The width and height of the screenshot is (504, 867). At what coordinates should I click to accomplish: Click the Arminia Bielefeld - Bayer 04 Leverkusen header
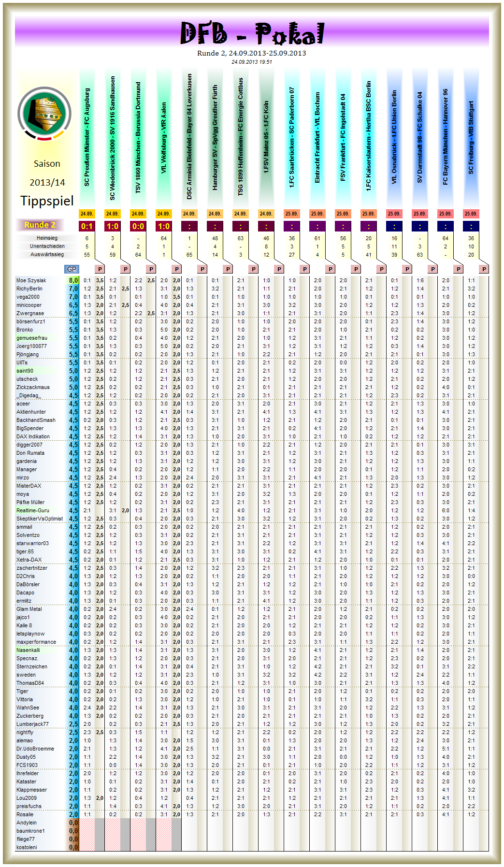(189, 136)
